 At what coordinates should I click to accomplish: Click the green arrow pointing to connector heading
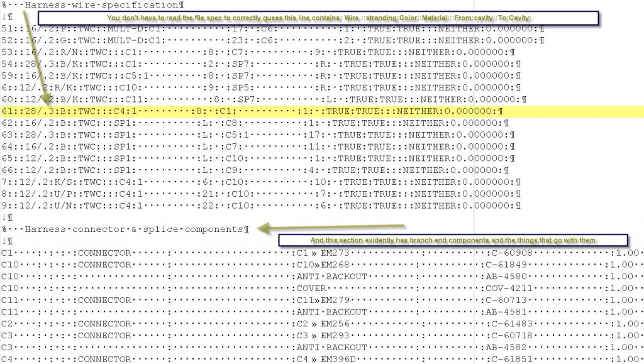pos(333,227)
